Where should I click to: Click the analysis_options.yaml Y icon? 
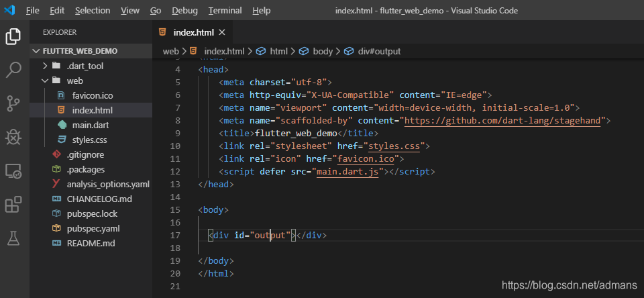(x=56, y=184)
